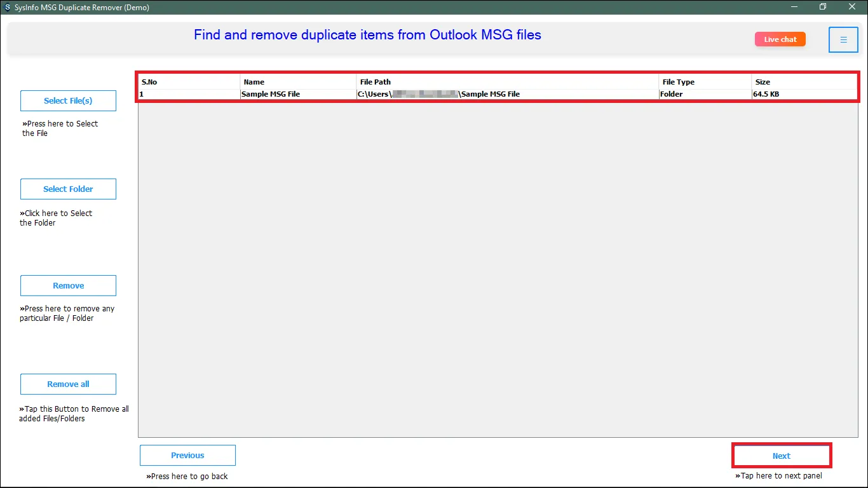Click the Name column header
Screen dimensions: 868x488
coord(299,82)
